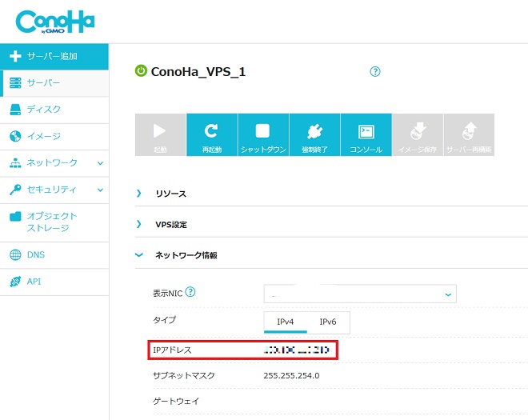Click 強制終了 to force stop
The width and height of the screenshot is (528, 420).
[314, 134]
